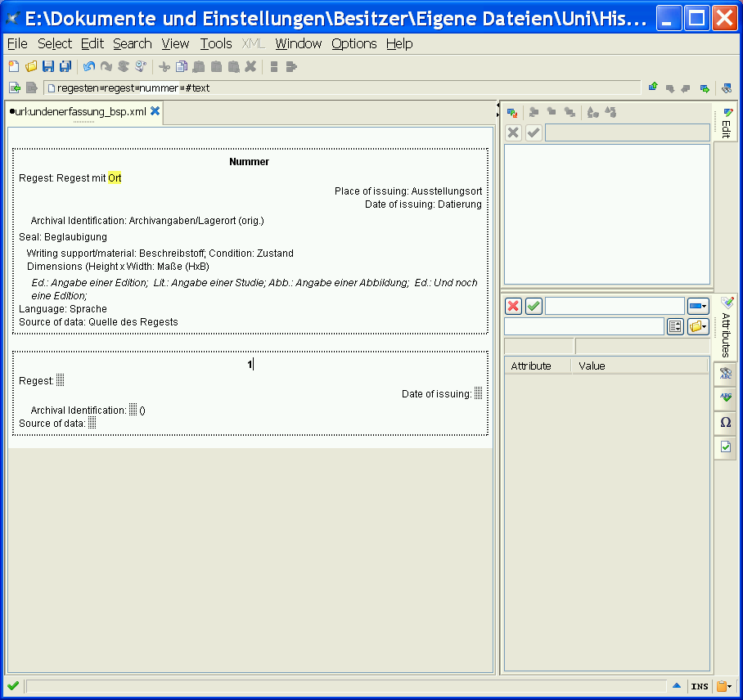
Task: Open the attribute value list editor button
Action: (x=675, y=326)
